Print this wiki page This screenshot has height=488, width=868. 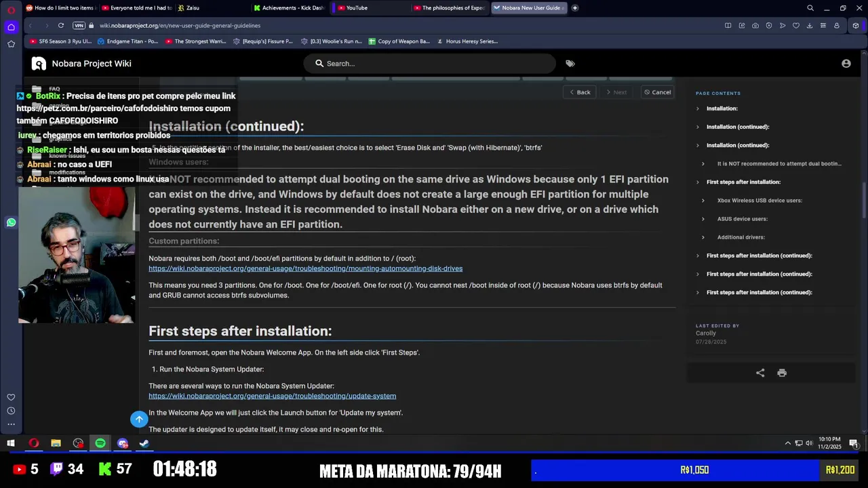point(782,373)
